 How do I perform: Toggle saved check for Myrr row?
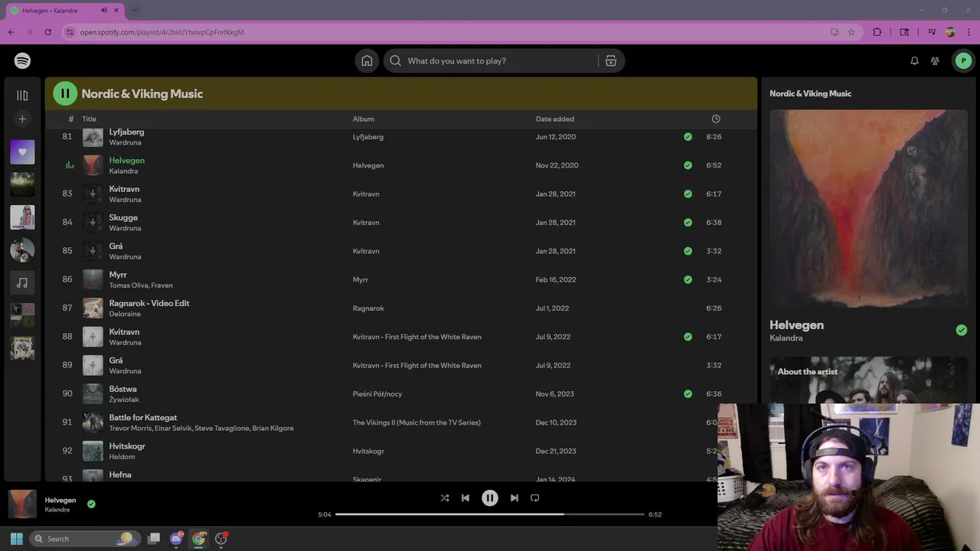click(x=688, y=279)
